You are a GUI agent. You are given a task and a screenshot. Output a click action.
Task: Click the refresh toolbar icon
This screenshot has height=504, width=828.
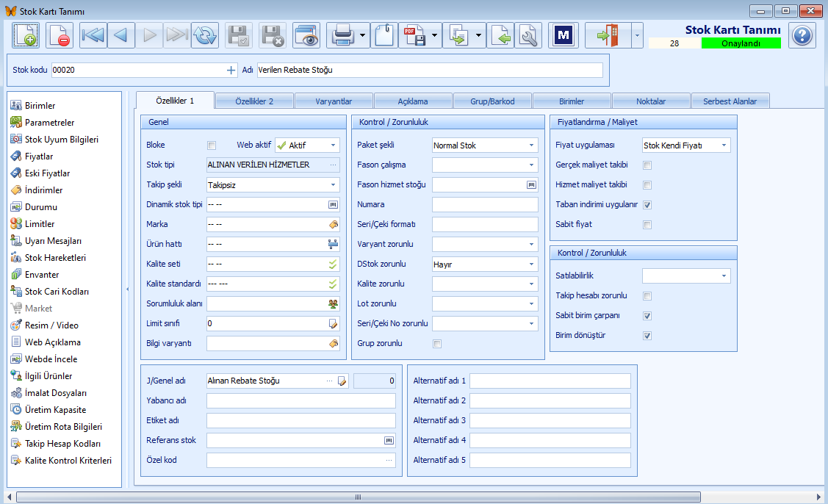point(205,35)
